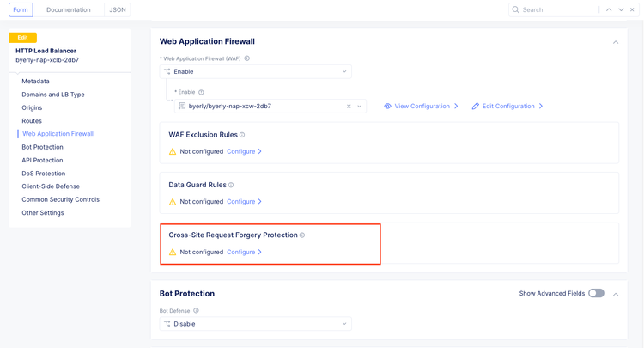Switch to the Documentation tab
The height and width of the screenshot is (348, 644).
69,9
